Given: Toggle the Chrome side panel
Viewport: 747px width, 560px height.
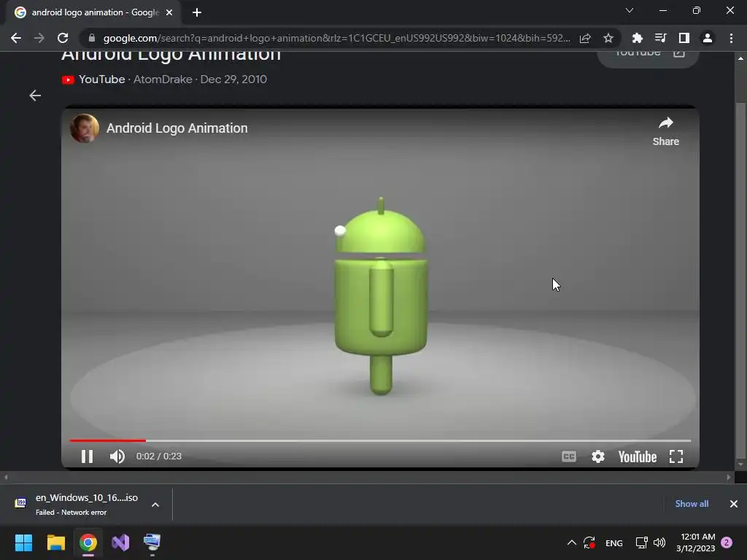Looking at the screenshot, I should tap(684, 38).
